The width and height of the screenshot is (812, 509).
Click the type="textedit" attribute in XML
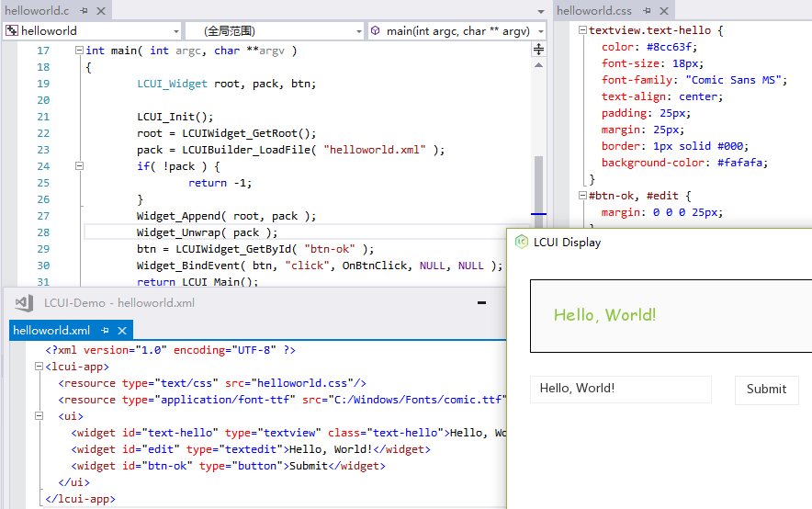(234, 449)
